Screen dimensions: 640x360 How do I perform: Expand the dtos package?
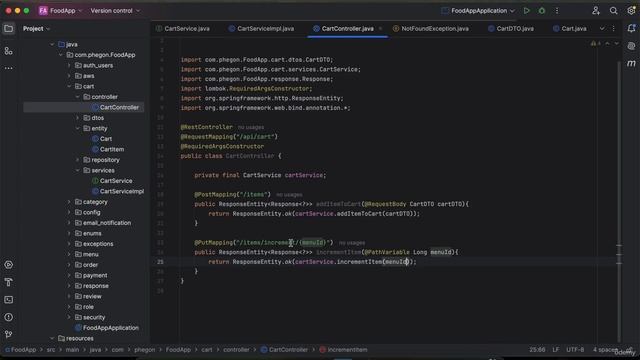tap(78, 118)
